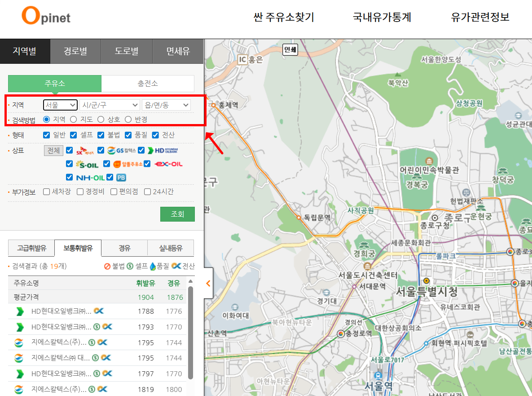Toggle the 품질 type checkbox

tap(128, 135)
